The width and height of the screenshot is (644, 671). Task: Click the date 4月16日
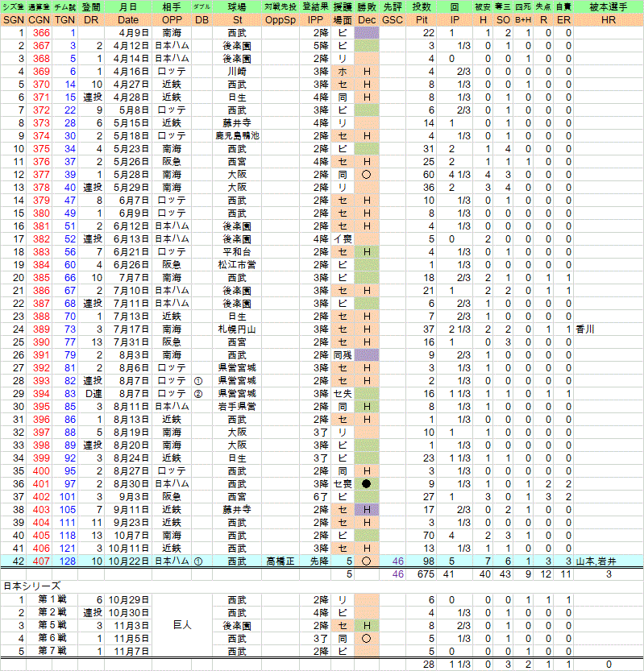[x=131, y=72]
